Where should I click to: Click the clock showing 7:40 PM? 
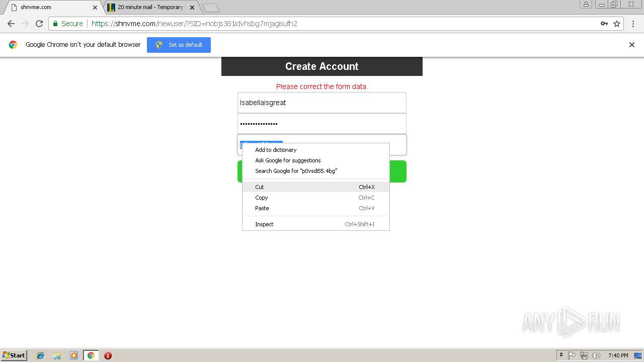point(618,355)
